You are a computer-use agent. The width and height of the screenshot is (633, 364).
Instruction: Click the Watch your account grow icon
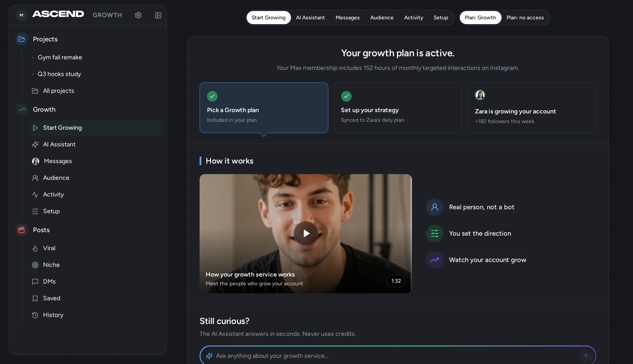[435, 260]
